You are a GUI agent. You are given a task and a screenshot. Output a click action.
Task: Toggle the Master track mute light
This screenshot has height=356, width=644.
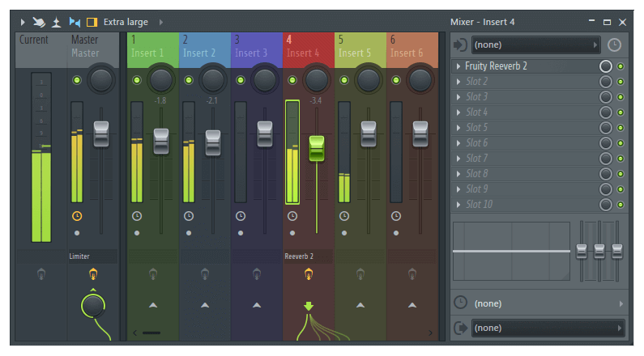coord(77,80)
